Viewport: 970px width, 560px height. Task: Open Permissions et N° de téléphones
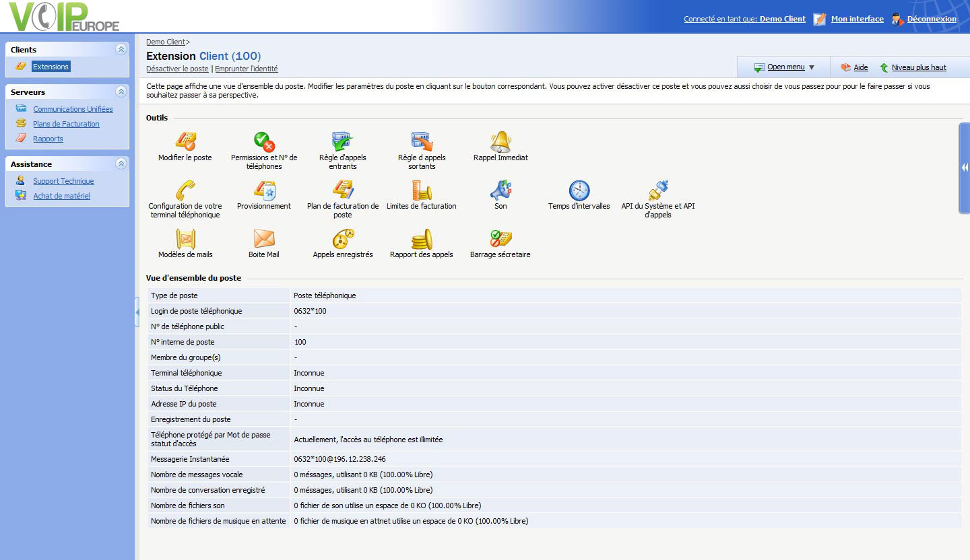click(264, 141)
